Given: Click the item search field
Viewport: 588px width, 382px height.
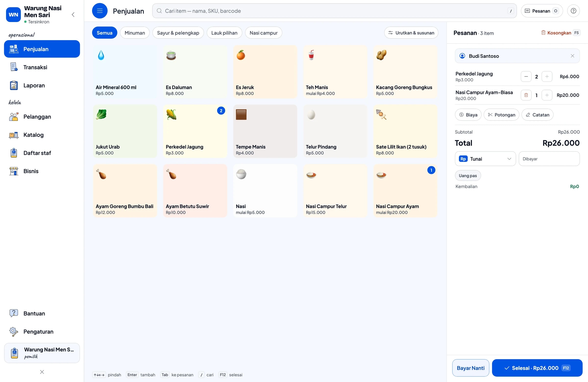Looking at the screenshot, I should click(x=334, y=11).
